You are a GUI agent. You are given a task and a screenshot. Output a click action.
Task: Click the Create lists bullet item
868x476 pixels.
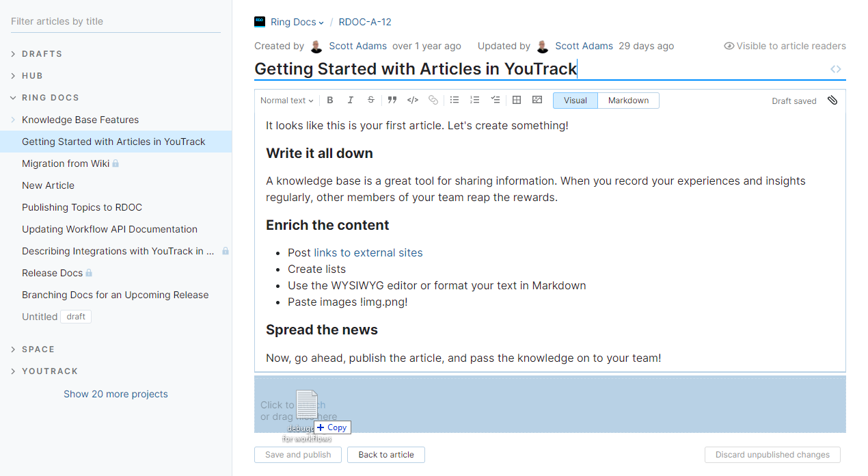tap(317, 269)
